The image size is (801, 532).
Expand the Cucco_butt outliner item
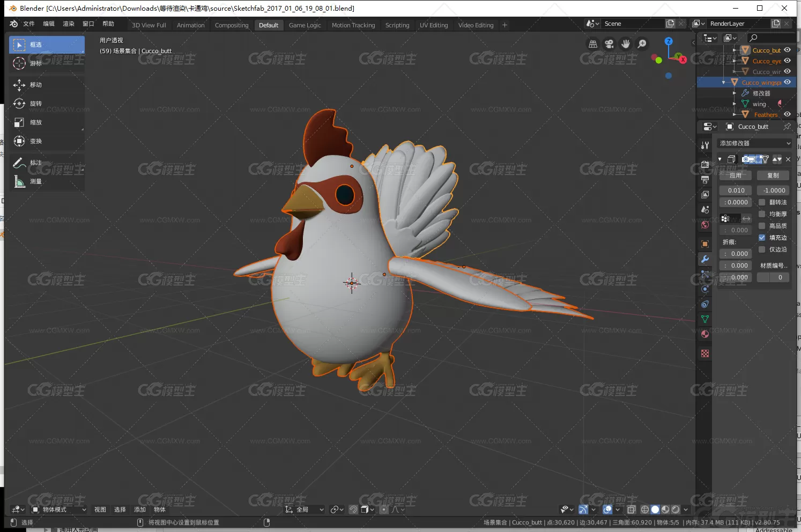coord(735,50)
